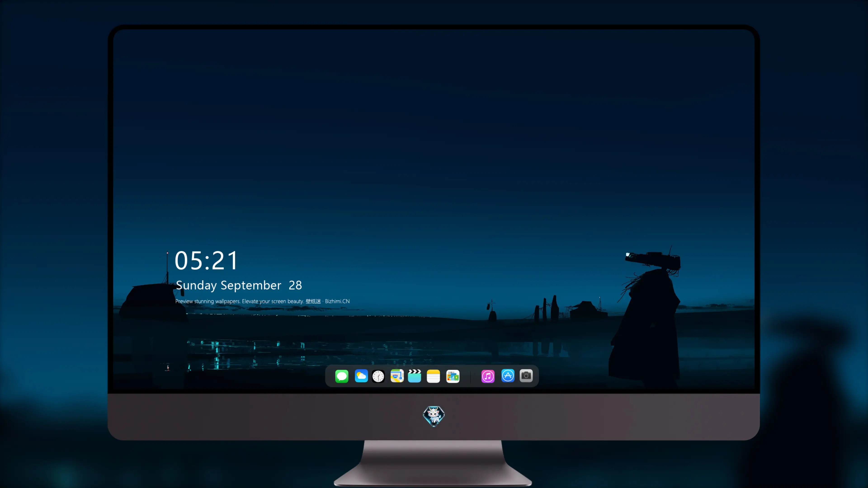Launch the Maps app from the dock
The height and width of the screenshot is (488, 868).
(x=397, y=376)
